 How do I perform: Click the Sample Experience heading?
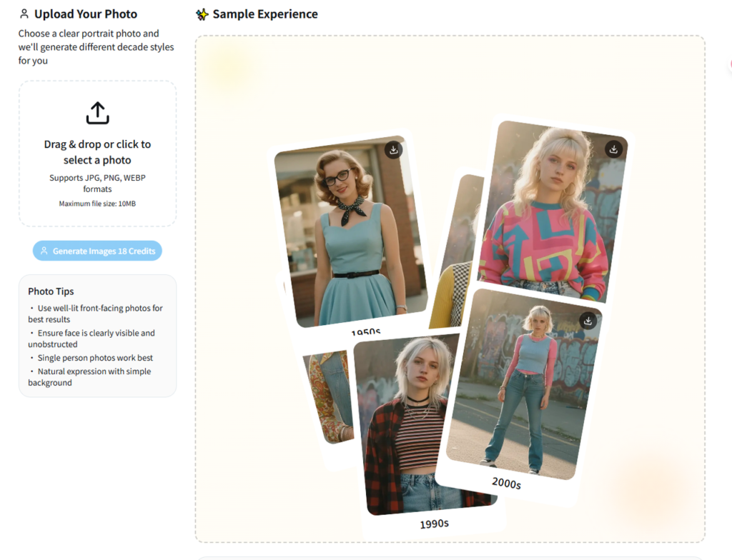pos(265,14)
